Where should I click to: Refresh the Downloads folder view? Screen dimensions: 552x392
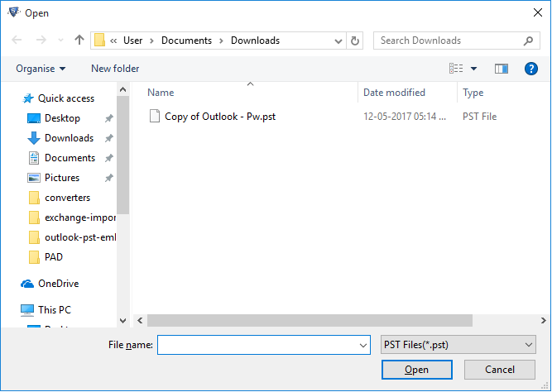[x=355, y=41]
